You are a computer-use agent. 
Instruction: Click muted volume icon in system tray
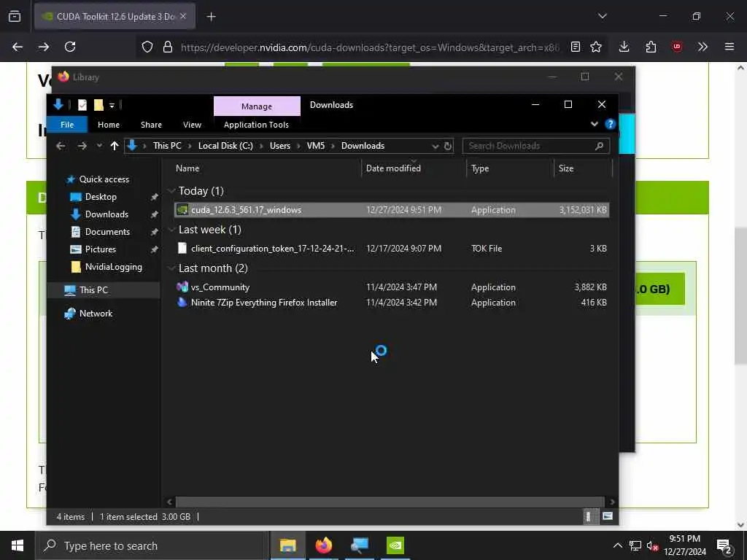point(652,546)
